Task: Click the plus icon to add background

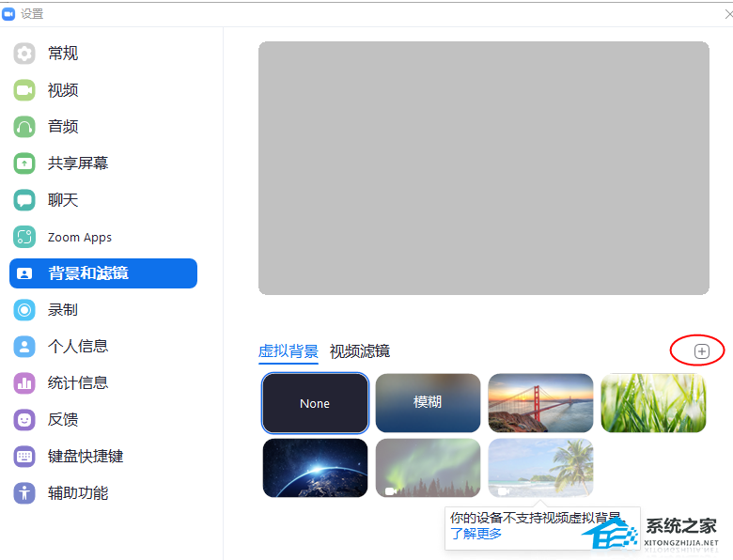Action: [701, 351]
